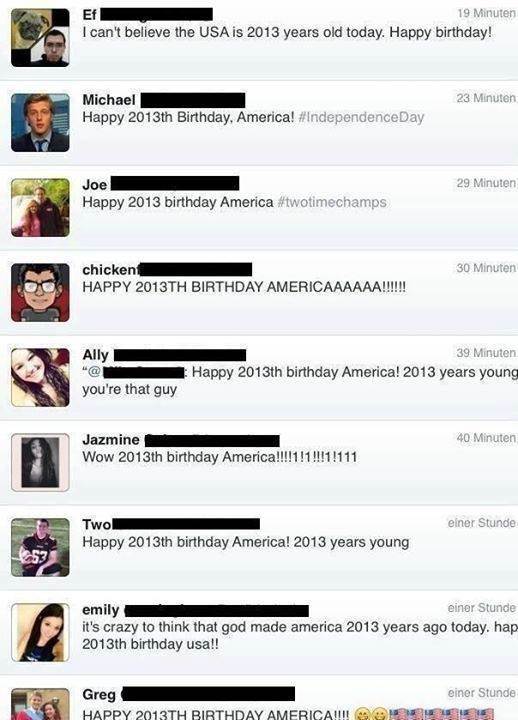
Task: Tap Jazmine's black and white avatar
Action: tap(40, 462)
